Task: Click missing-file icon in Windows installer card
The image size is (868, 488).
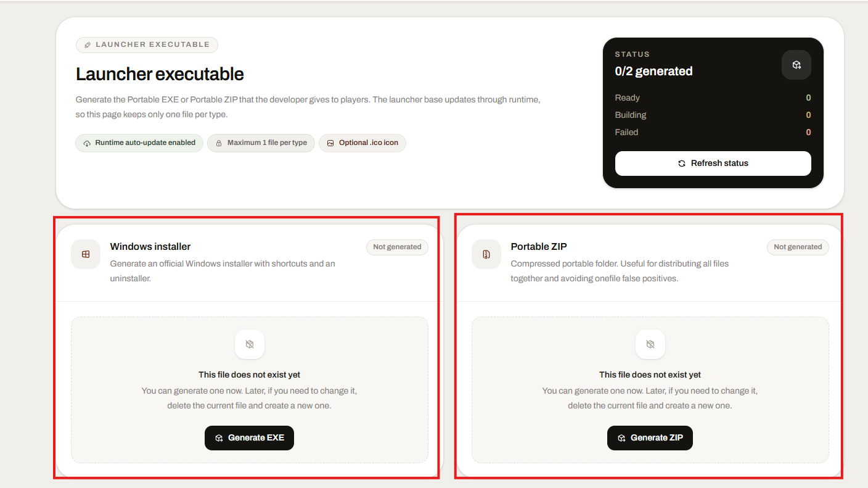Action: [250, 344]
